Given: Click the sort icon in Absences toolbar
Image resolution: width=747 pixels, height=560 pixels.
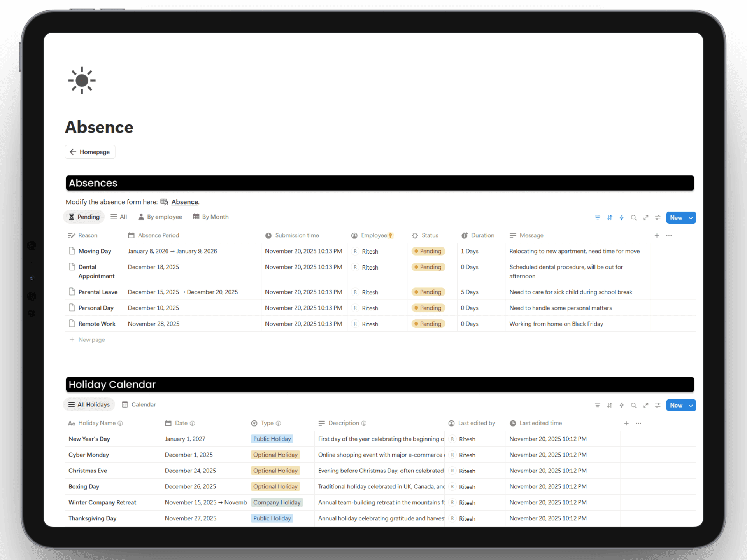Looking at the screenshot, I should [610, 217].
